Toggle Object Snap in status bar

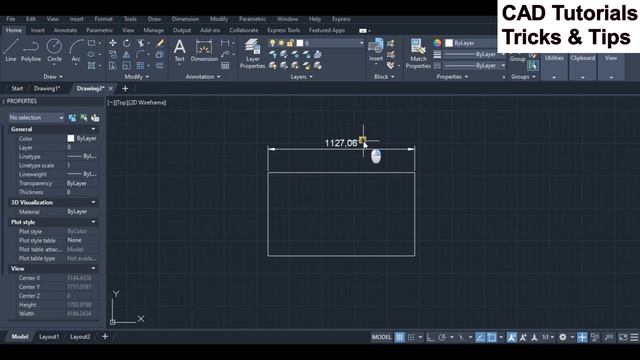pyautogui.click(x=492, y=337)
